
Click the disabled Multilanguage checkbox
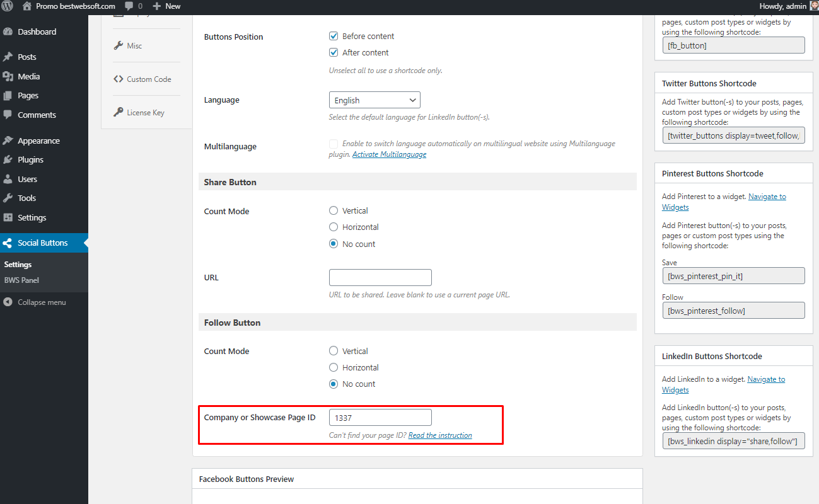334,144
